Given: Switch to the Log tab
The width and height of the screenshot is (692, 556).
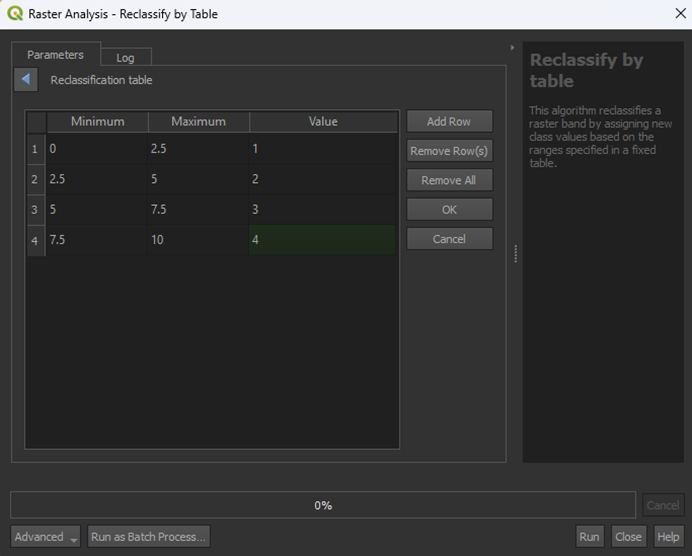Looking at the screenshot, I should click(x=125, y=58).
